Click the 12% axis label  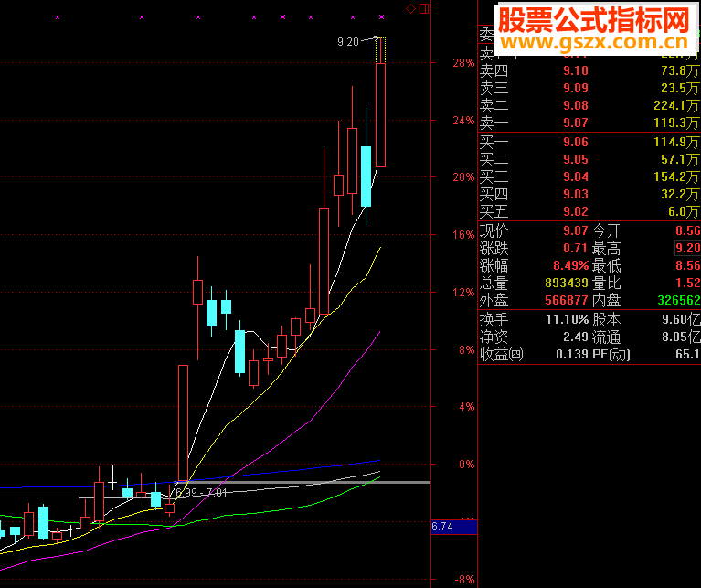pos(463,293)
